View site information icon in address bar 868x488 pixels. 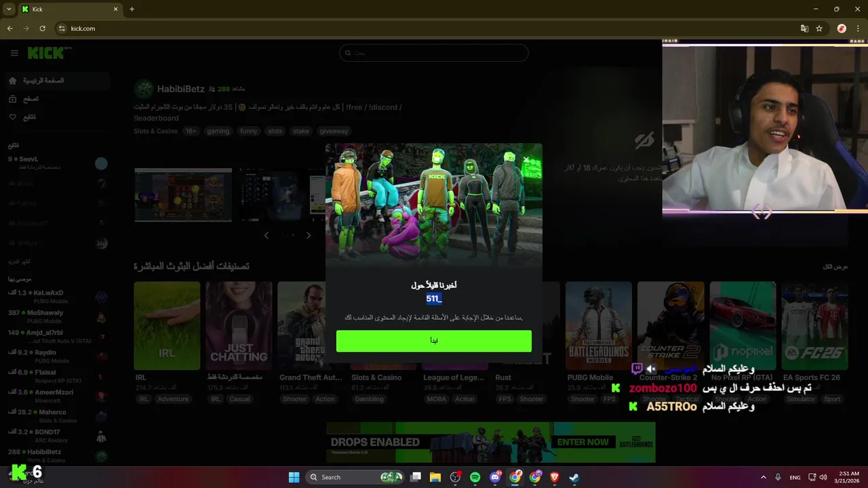62,28
